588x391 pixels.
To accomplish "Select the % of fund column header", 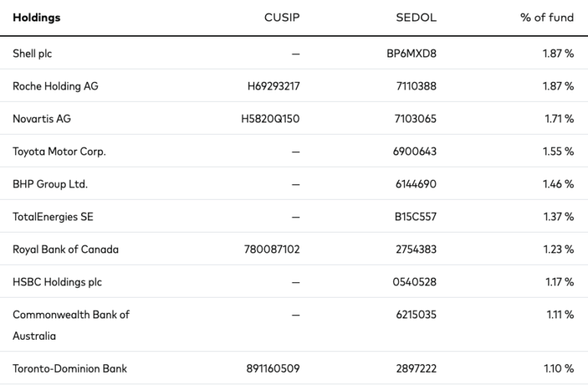I will tap(547, 18).
